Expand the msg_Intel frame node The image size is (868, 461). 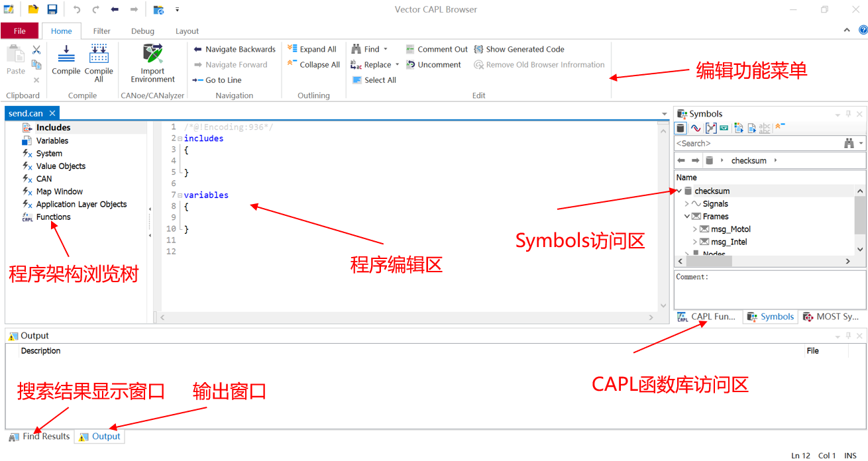point(694,242)
